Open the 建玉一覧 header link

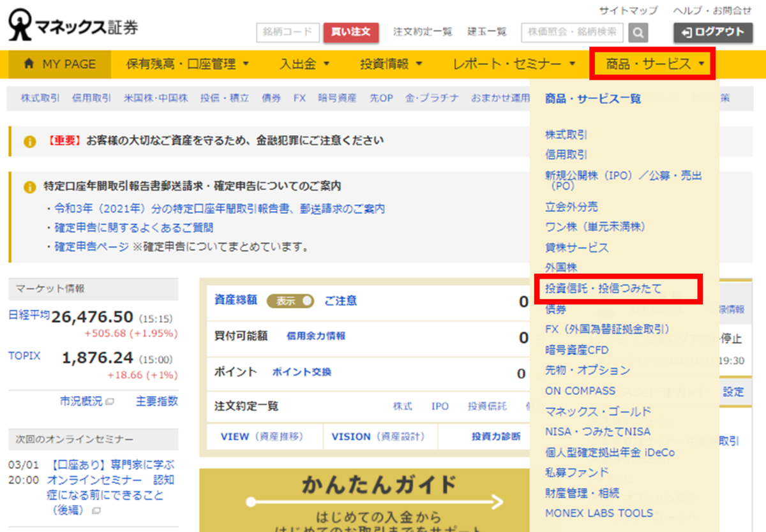click(x=486, y=32)
